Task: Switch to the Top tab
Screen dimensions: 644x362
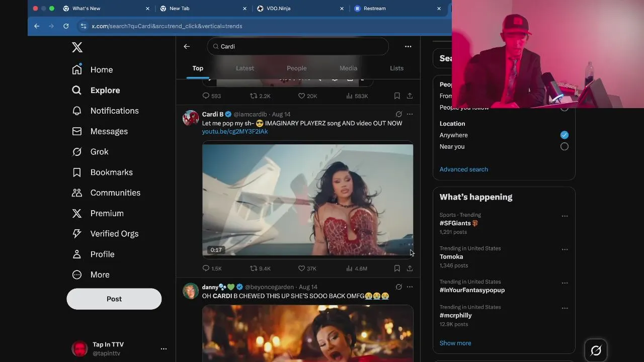Action: coord(198,68)
